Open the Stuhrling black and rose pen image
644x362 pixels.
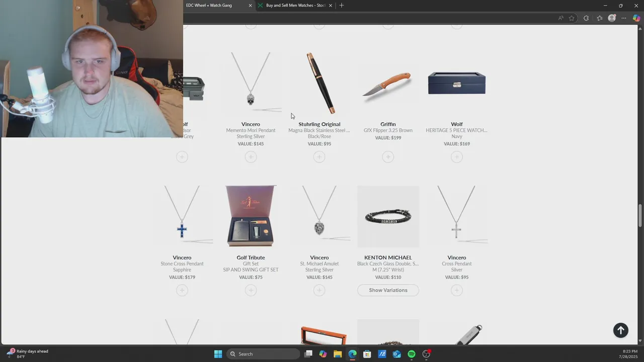pos(319,83)
